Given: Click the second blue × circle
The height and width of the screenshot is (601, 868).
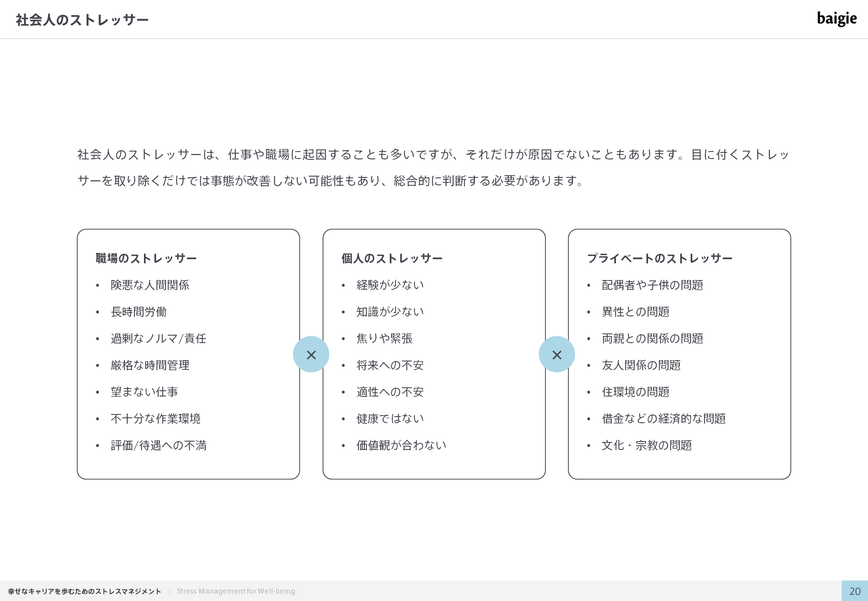Looking at the screenshot, I should point(557,354).
